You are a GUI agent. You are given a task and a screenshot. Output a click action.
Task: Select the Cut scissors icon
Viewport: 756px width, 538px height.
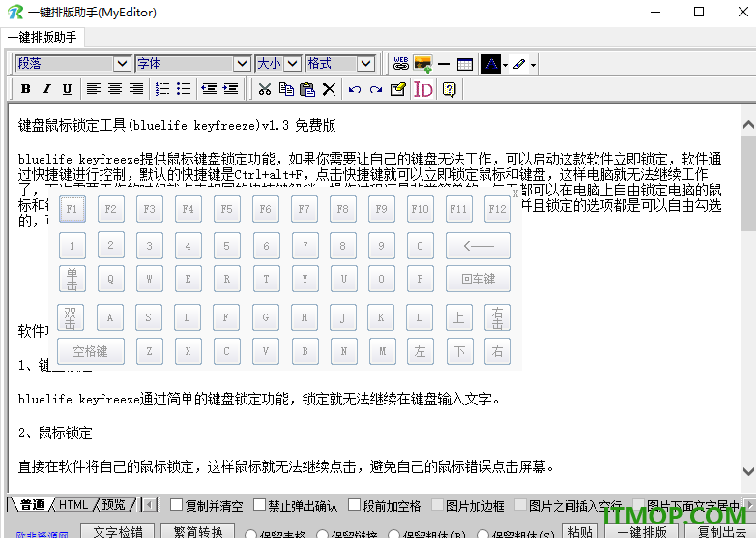265,89
